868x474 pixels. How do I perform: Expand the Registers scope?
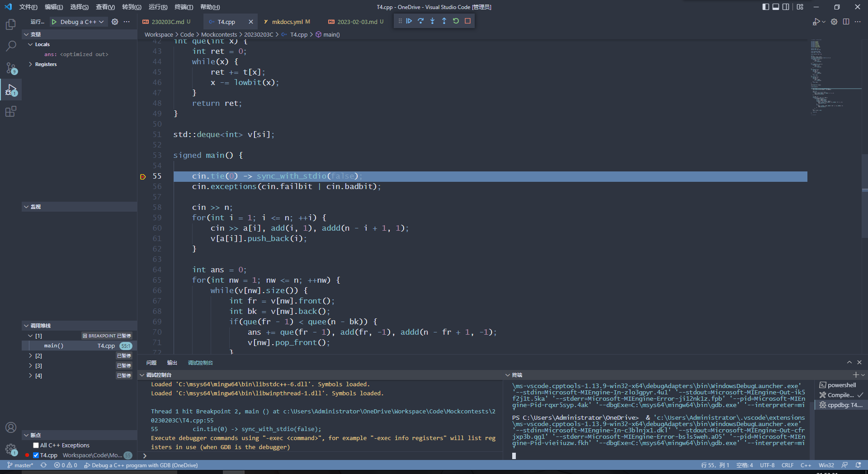click(x=30, y=64)
